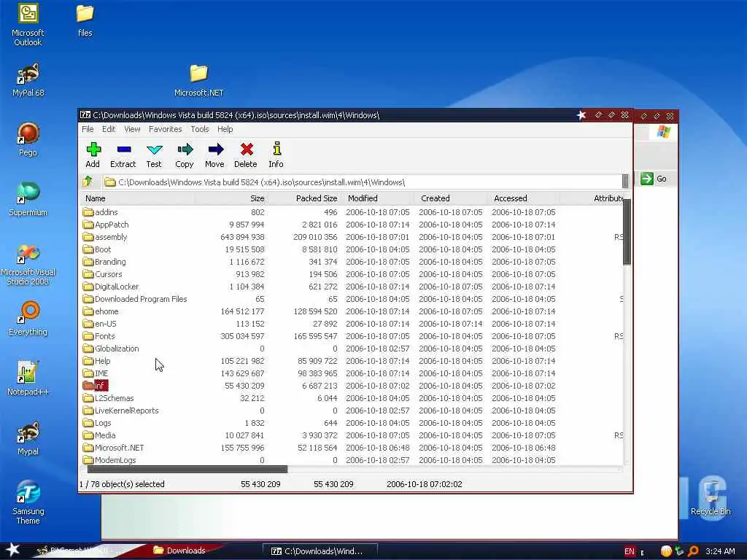Screen dimensions: 747x560
Task: Open the View menu
Action: coord(133,129)
